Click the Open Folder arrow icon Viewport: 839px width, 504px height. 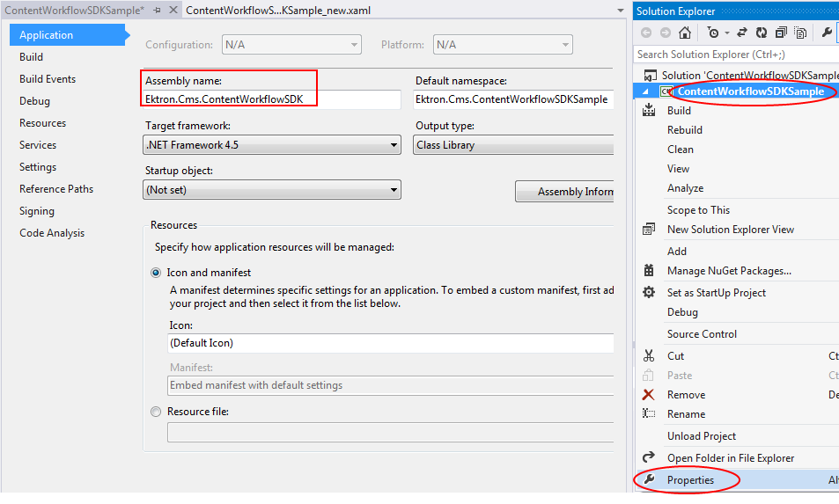point(649,457)
